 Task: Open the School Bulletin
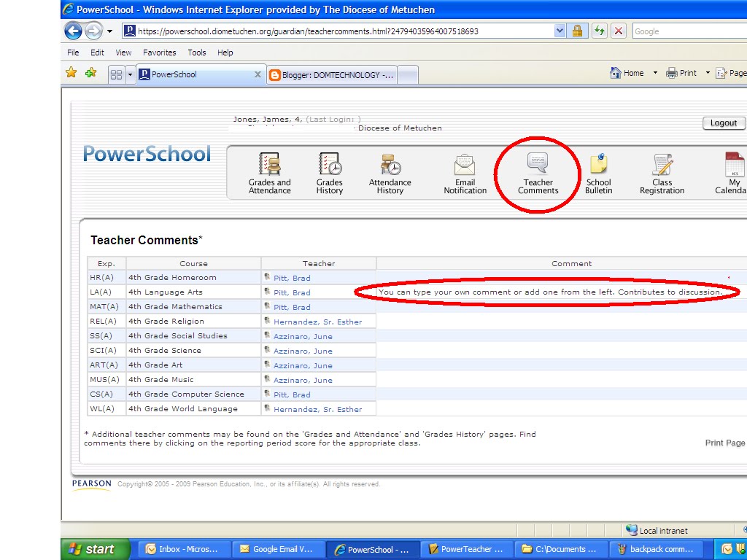pos(598,174)
